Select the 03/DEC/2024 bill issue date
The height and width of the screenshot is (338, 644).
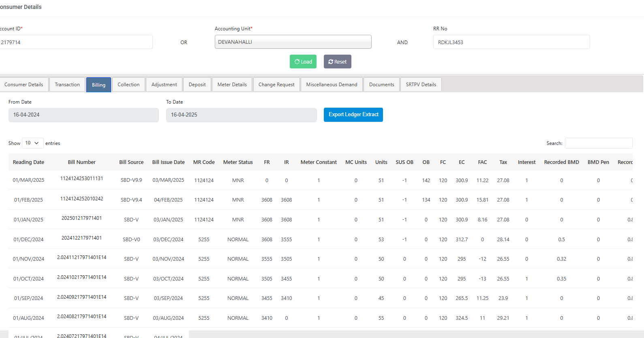pos(168,240)
